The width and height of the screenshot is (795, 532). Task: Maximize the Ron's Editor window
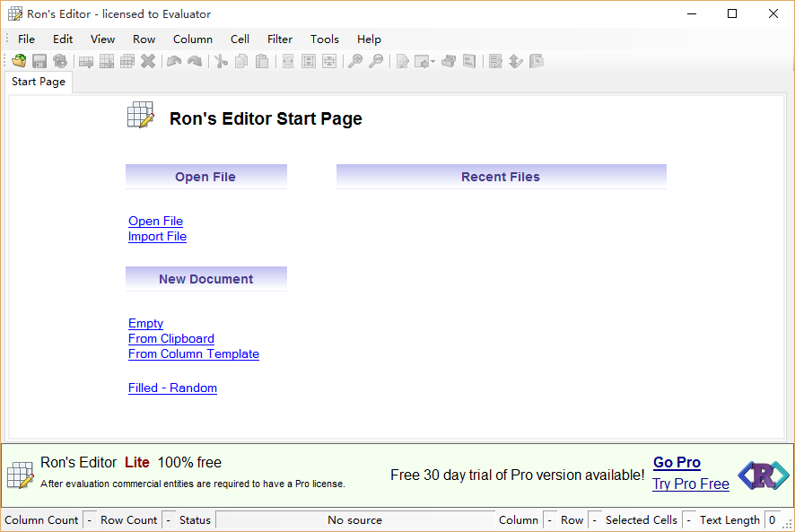click(732, 13)
